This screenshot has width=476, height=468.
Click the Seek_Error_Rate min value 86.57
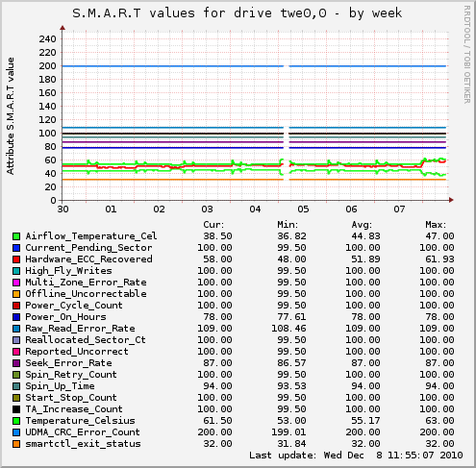coord(291,363)
